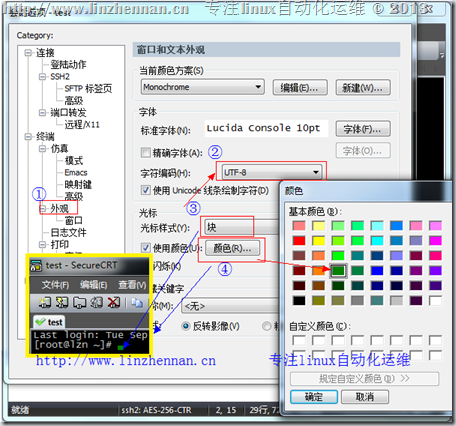This screenshot has width=456, height=426.
Task: Click 编辑(E)... color scheme button
Action: tap(300, 88)
